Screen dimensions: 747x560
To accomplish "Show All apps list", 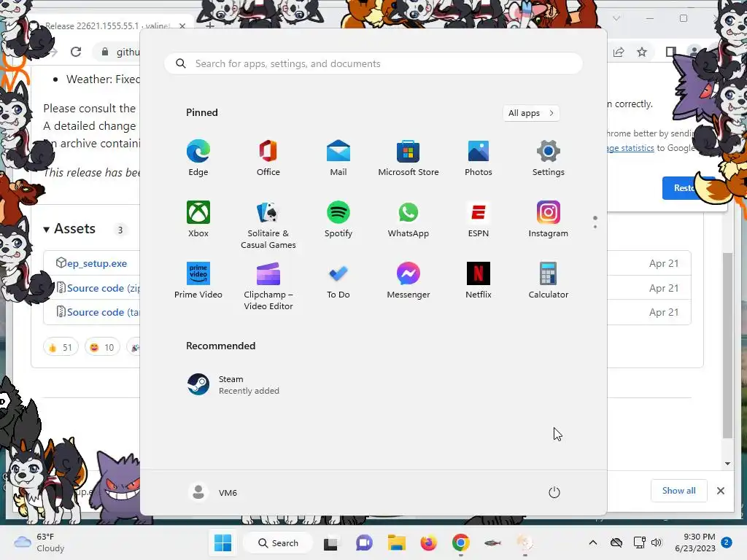I will (x=531, y=113).
